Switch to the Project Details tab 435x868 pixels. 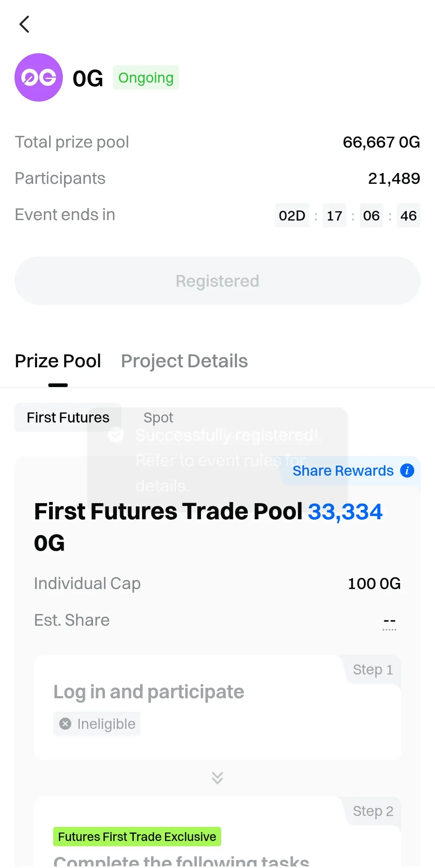(x=184, y=361)
